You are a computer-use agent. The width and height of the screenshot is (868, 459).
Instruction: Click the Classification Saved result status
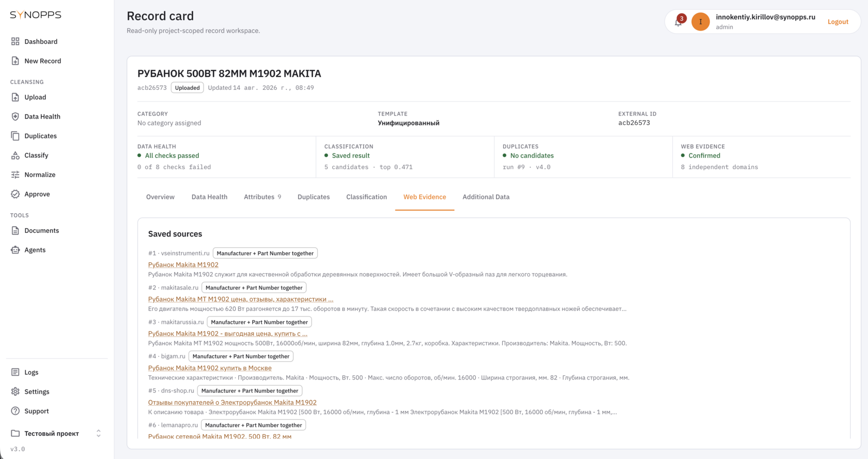pos(351,155)
